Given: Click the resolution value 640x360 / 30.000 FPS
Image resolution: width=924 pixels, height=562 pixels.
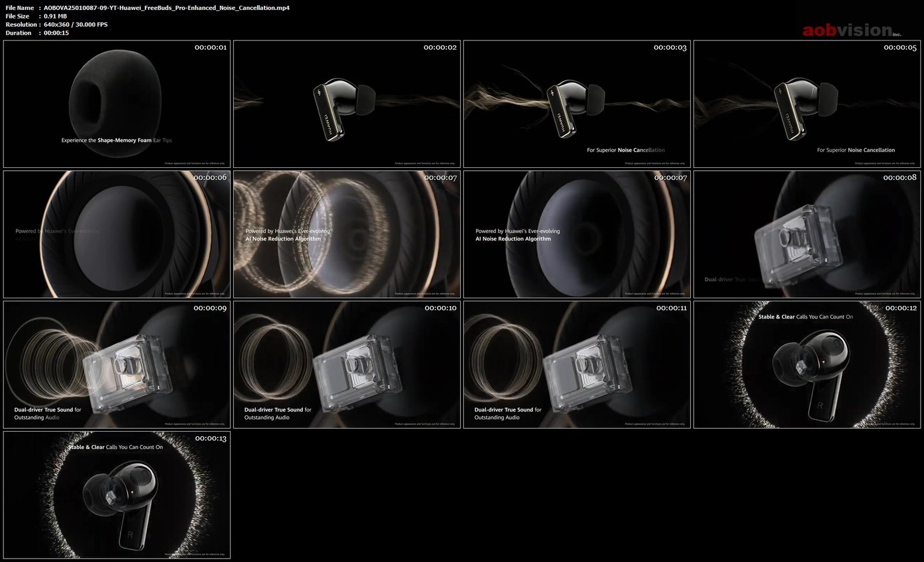Looking at the screenshot, I should click(76, 25).
